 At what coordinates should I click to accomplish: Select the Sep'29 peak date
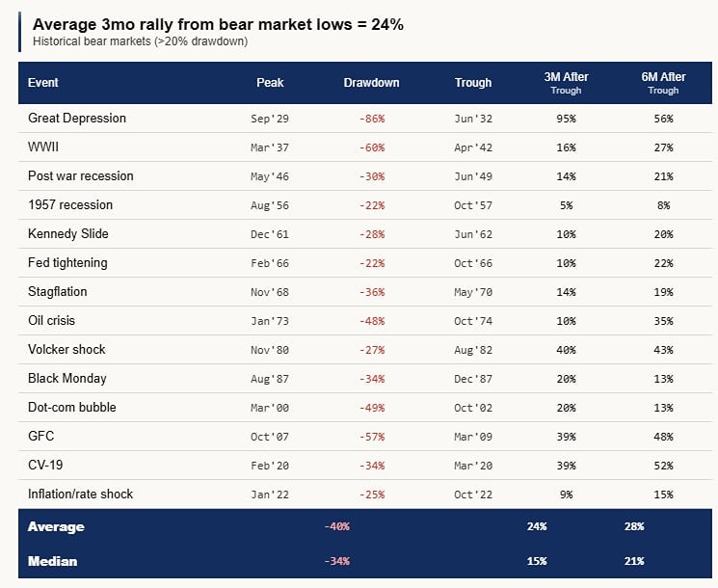pyautogui.click(x=270, y=119)
